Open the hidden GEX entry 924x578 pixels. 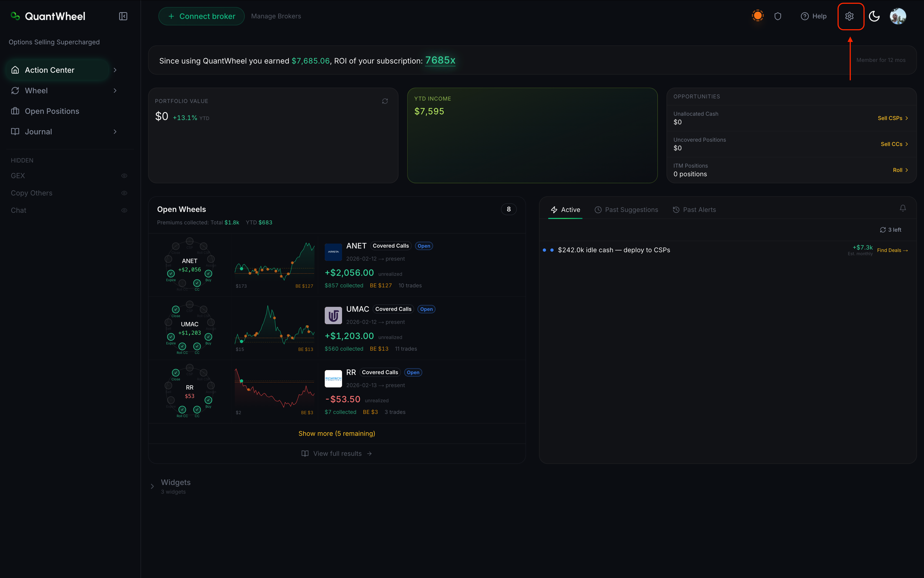pos(18,176)
